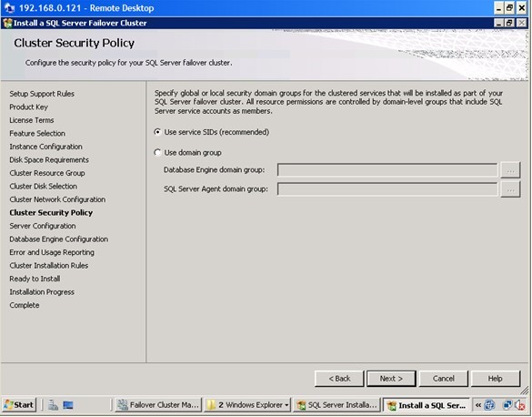532x417 pixels.
Task: Click Feature Selection step
Action: 37,134
